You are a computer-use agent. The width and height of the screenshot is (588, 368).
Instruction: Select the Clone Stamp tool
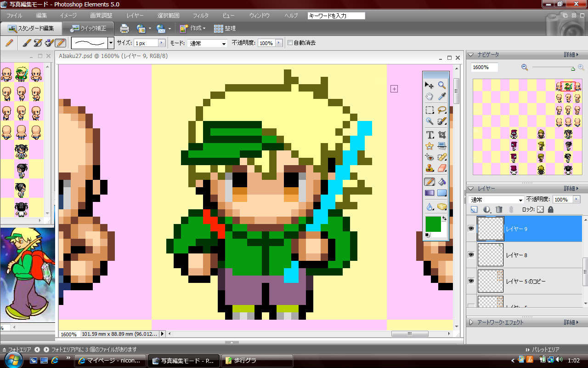[430, 168]
